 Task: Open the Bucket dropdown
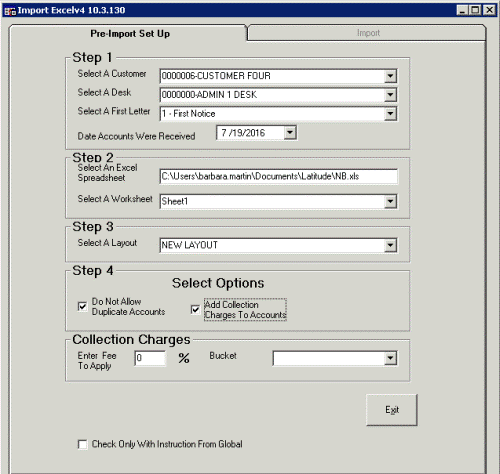[x=390, y=358]
